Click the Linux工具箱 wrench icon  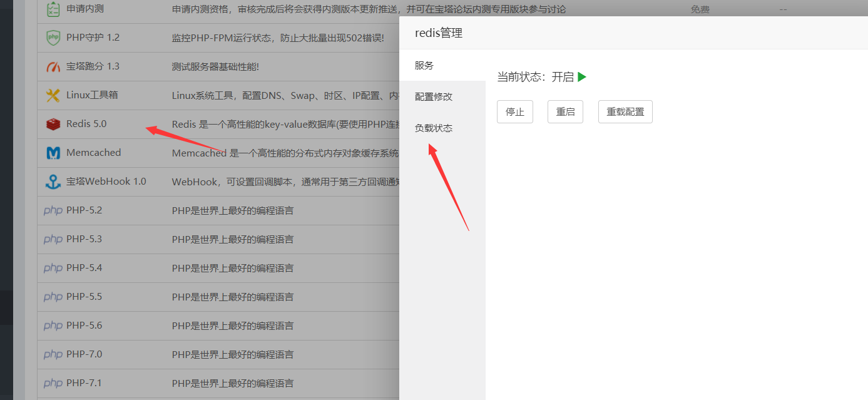pos(53,95)
